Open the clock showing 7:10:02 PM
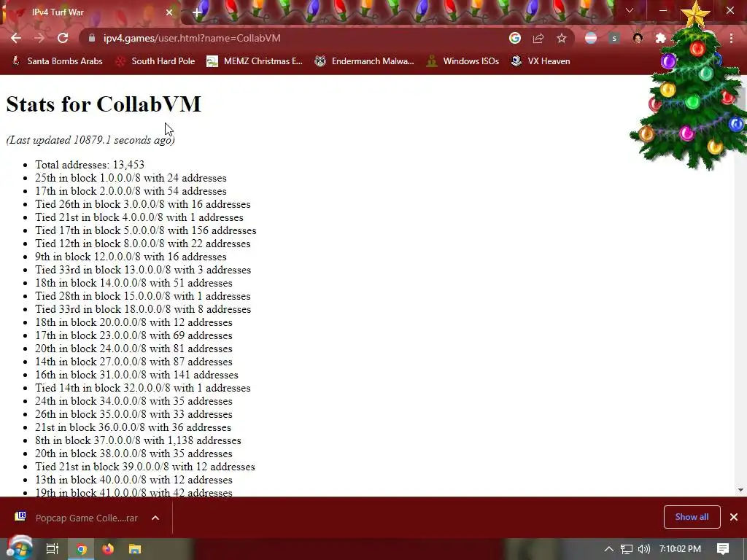The height and width of the screenshot is (560, 747). click(x=680, y=549)
